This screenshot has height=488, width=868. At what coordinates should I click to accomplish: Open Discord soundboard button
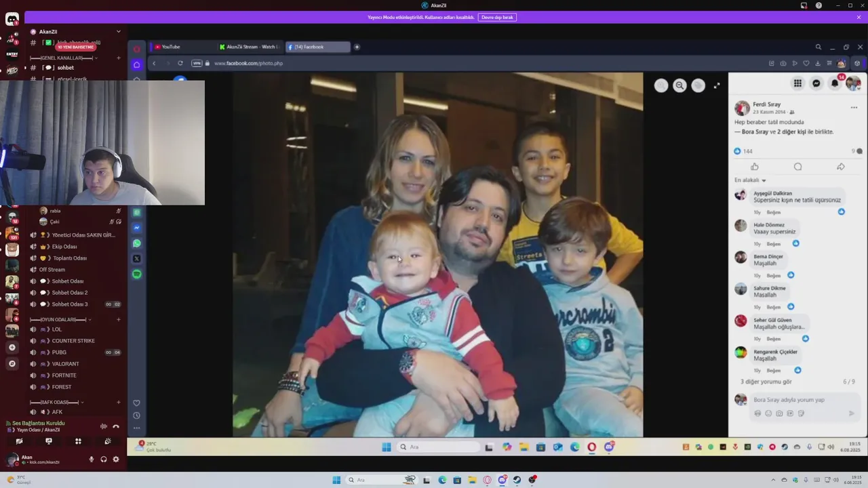pyautogui.click(x=108, y=441)
